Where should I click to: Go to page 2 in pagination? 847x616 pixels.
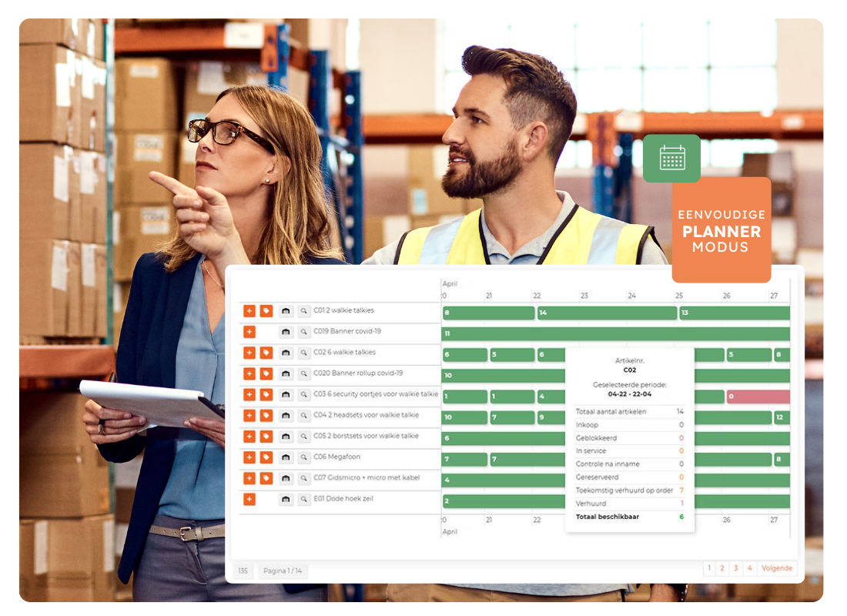pyautogui.click(x=721, y=568)
